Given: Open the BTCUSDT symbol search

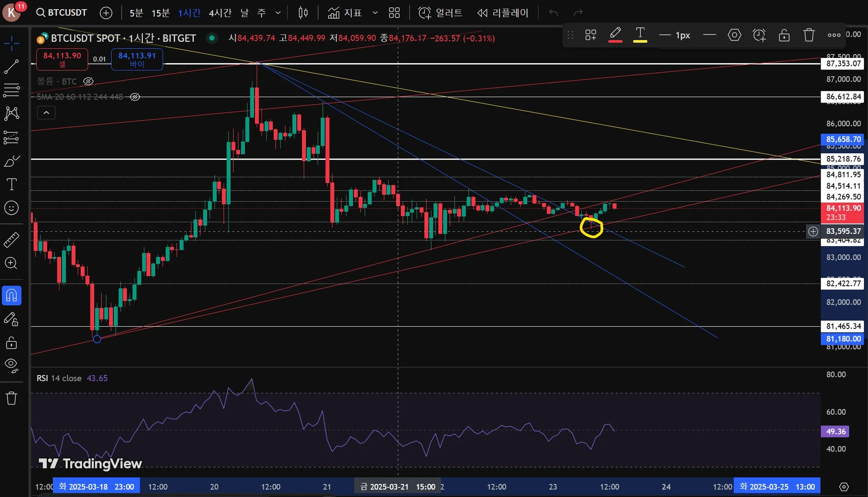Looking at the screenshot, I should (x=62, y=12).
